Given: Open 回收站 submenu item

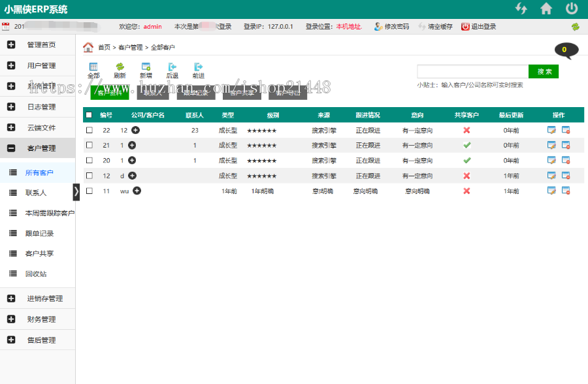Looking at the screenshot, I should (x=37, y=274).
